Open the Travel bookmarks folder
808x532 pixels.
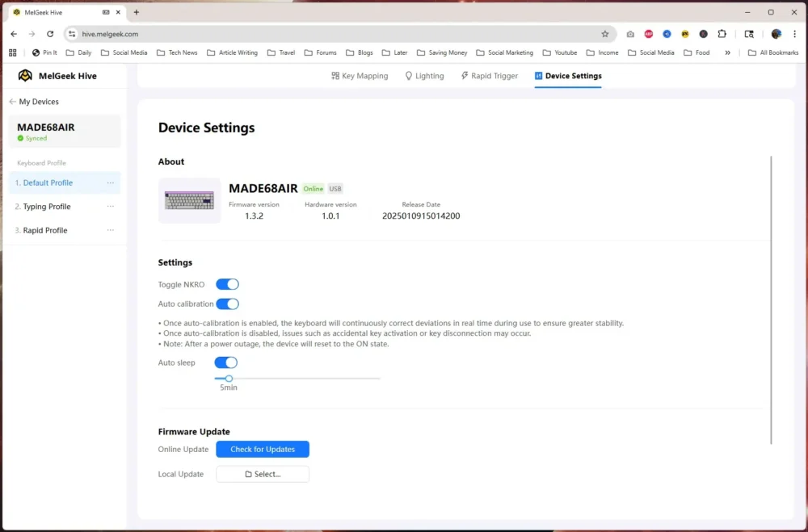[281, 52]
